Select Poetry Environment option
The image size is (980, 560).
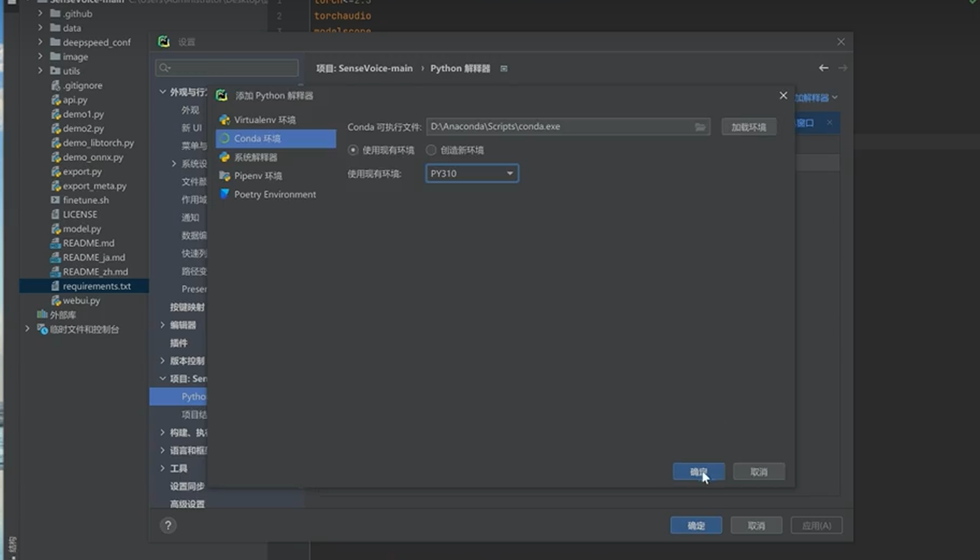point(275,195)
